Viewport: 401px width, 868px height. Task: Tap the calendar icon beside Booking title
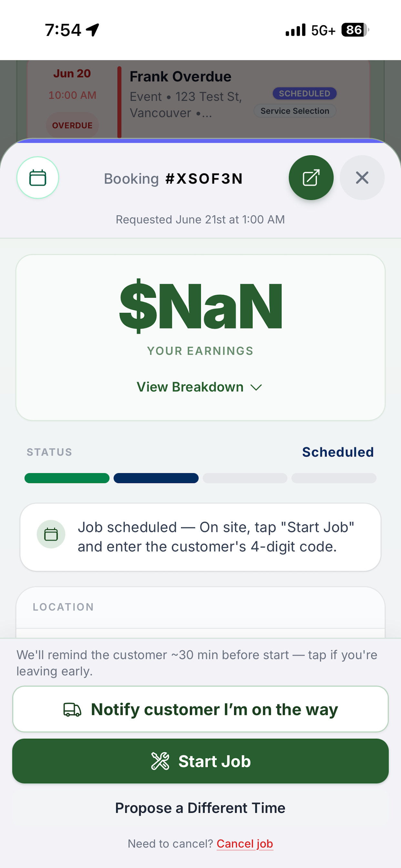point(38,178)
